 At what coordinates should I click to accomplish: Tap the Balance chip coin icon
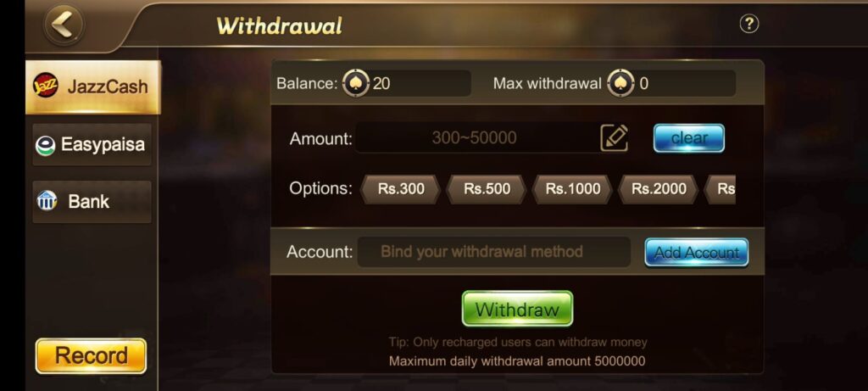[x=355, y=84]
